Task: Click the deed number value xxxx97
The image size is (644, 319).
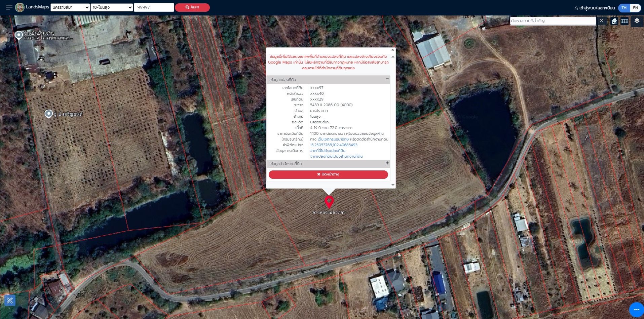Action: pyautogui.click(x=317, y=88)
